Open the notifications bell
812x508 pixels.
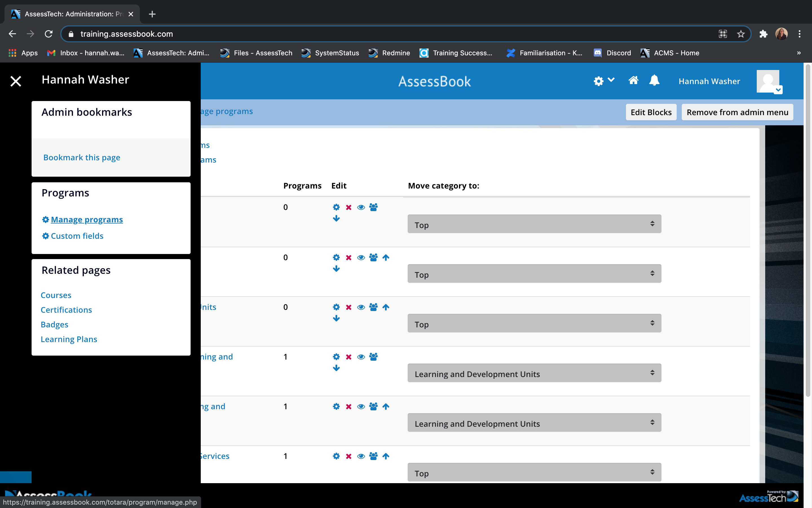[654, 80]
